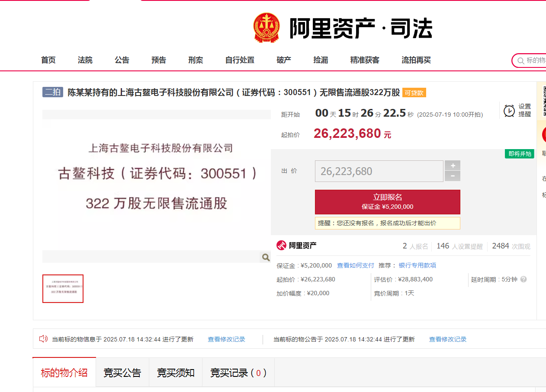Click the red Ali Assets logo icon
546x392 pixels.
point(282,245)
